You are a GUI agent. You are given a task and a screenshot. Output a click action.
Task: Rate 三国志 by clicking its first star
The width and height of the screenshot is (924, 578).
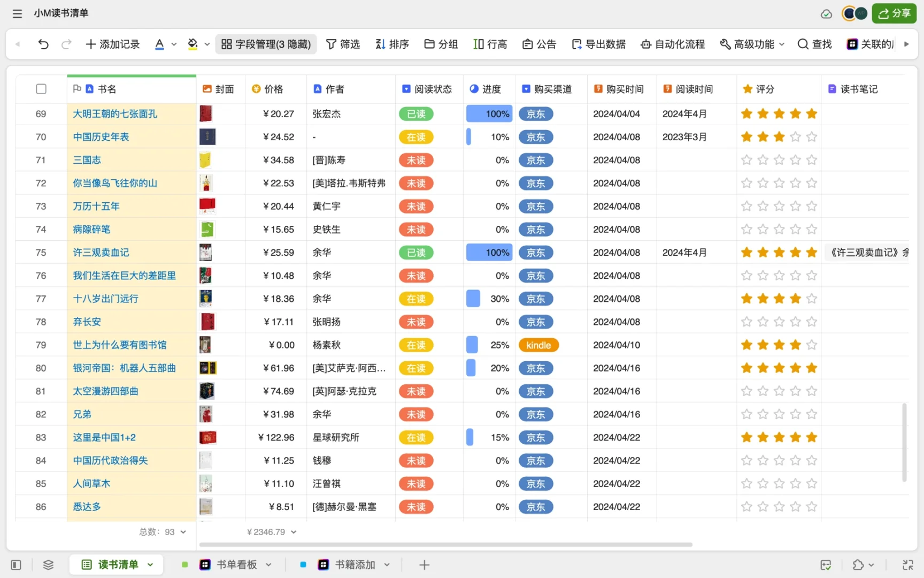(746, 159)
